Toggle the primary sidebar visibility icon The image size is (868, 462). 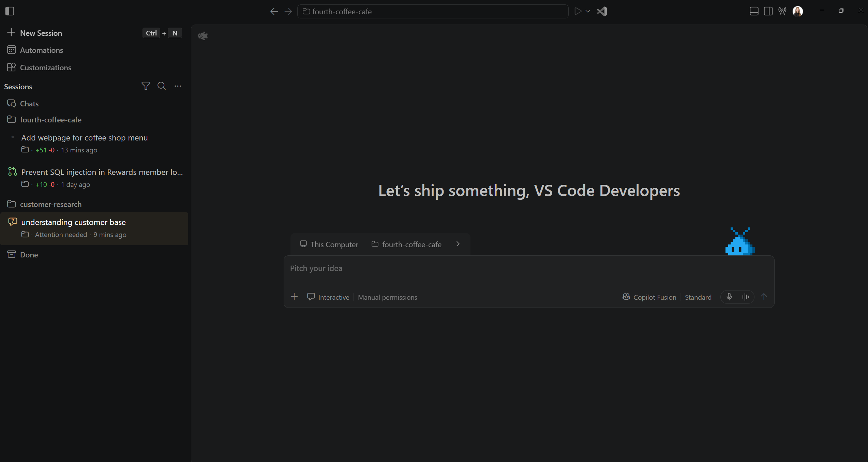coord(10,11)
